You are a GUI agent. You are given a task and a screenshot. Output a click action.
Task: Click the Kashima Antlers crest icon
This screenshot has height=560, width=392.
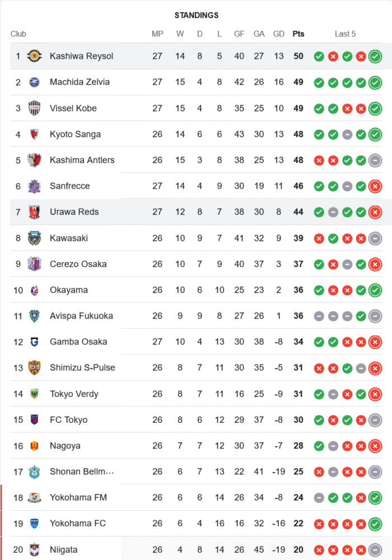(35, 160)
